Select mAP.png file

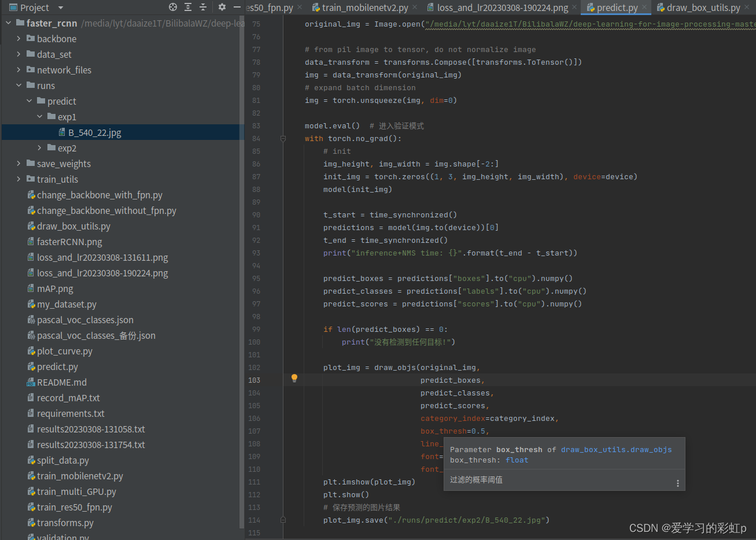55,289
